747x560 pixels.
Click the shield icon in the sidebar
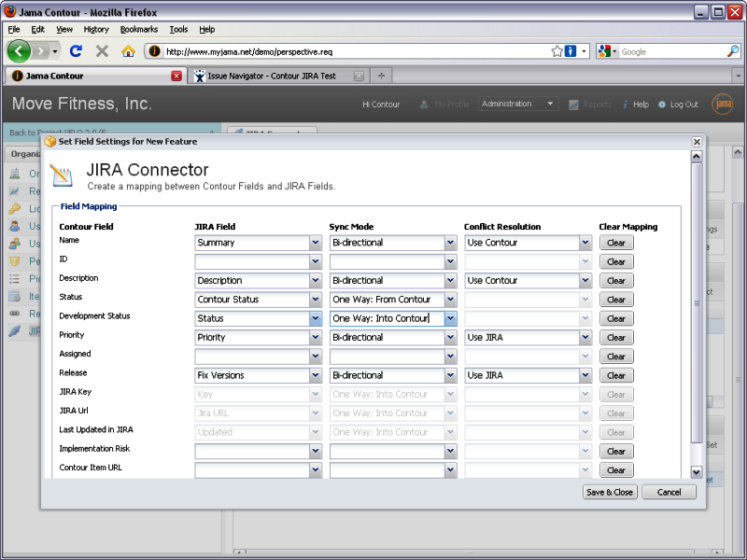[x=15, y=261]
